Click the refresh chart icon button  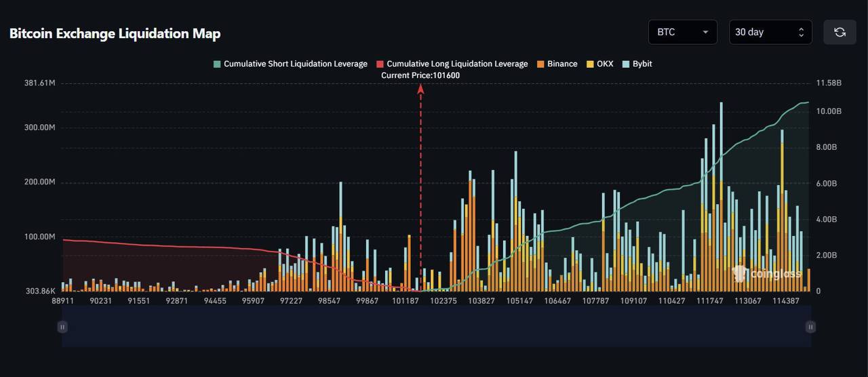(840, 32)
